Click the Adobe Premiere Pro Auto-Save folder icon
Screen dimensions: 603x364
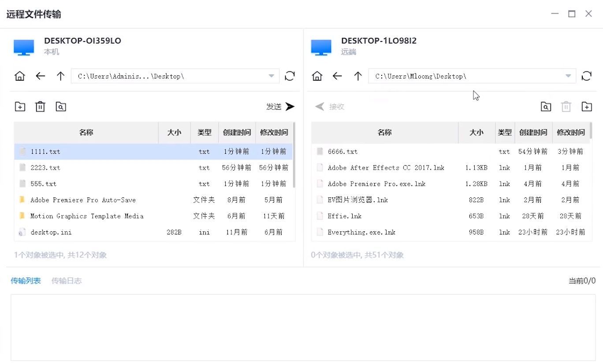[22, 200]
